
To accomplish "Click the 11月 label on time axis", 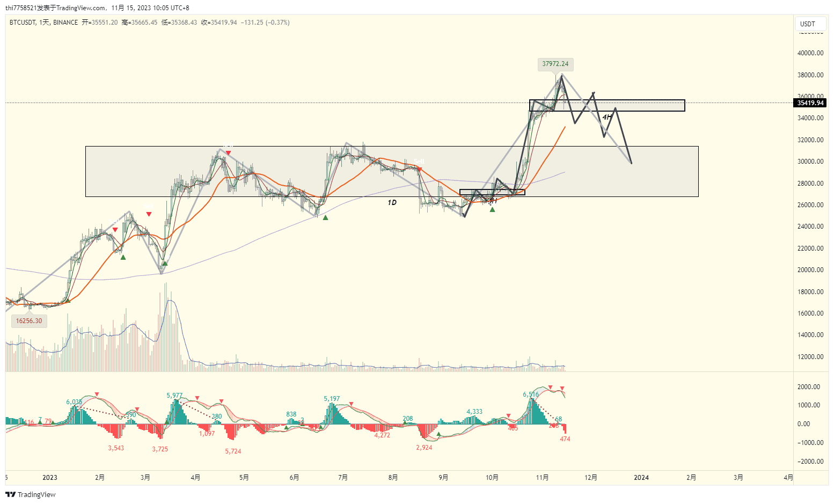I will 543,478.
